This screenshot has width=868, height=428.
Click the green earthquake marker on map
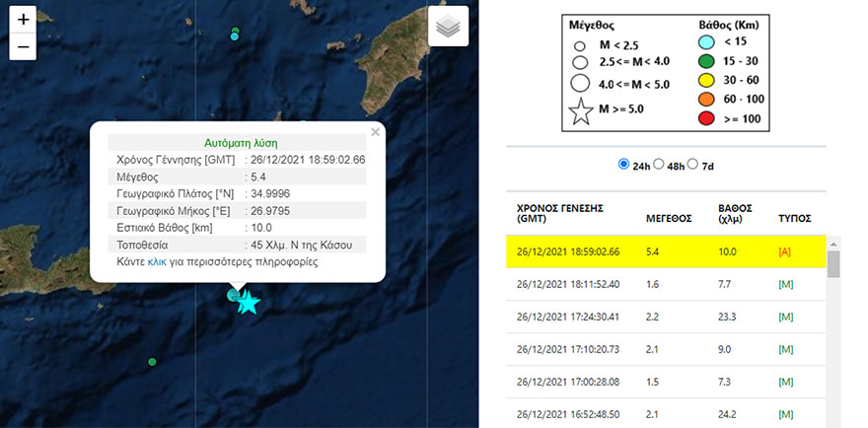pos(152,362)
